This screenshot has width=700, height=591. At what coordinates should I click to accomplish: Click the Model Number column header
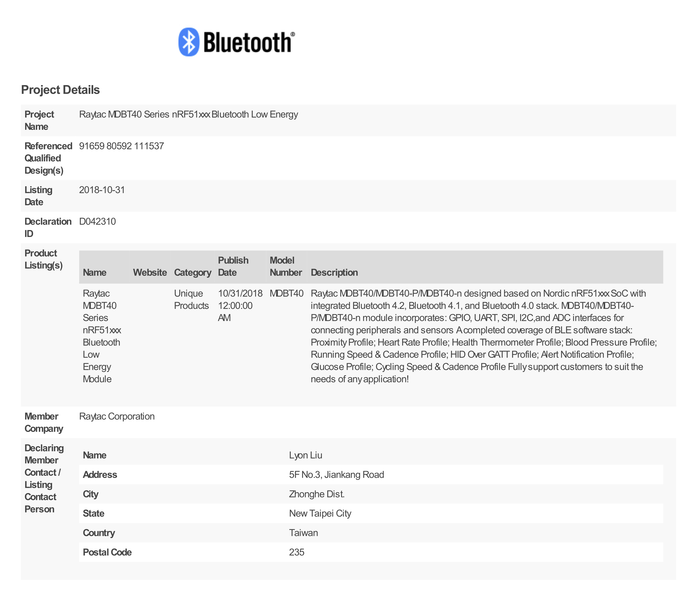coord(285,266)
